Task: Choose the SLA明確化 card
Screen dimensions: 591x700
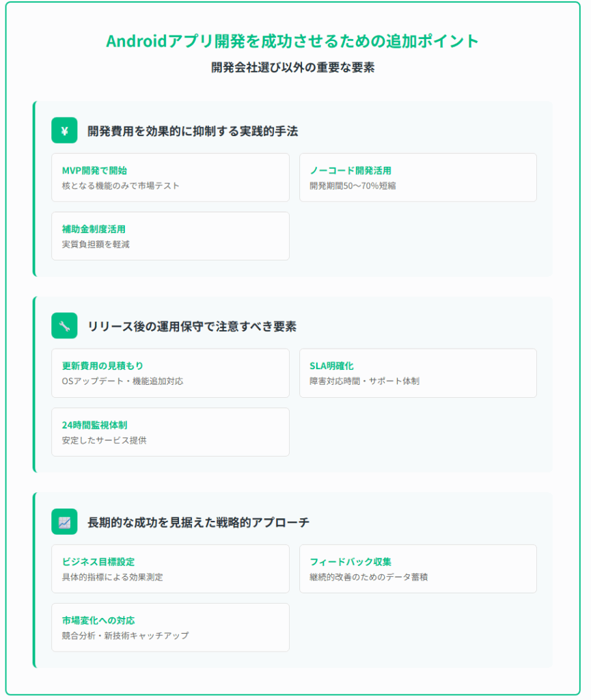Action: [x=417, y=373]
